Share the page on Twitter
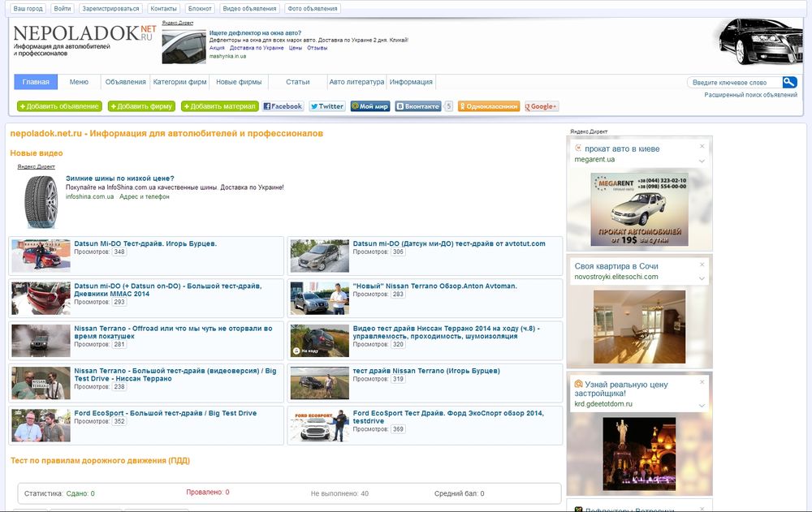 coord(326,106)
